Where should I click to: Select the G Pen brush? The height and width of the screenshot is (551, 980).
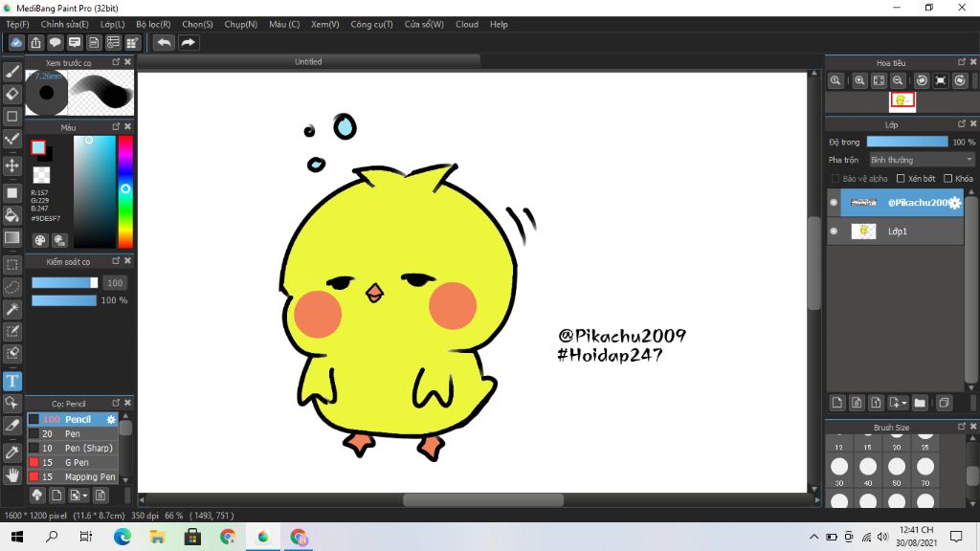[x=73, y=462]
